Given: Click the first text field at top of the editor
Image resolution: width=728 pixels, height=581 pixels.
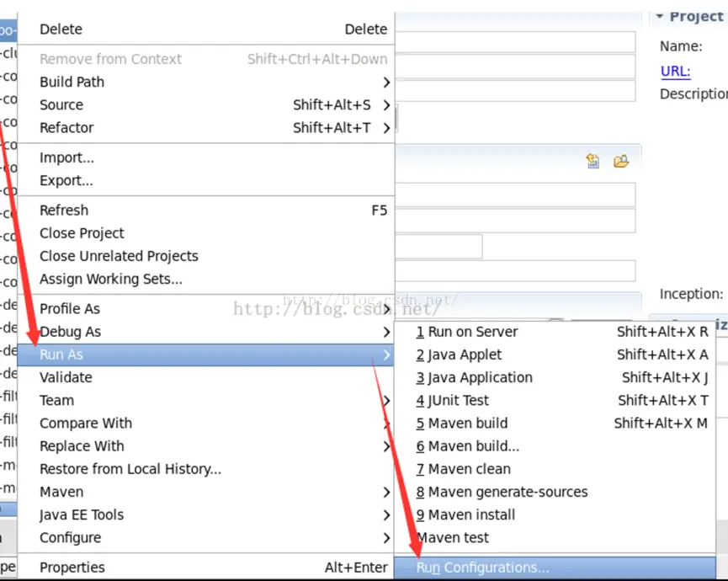Looking at the screenshot, I should 515,42.
